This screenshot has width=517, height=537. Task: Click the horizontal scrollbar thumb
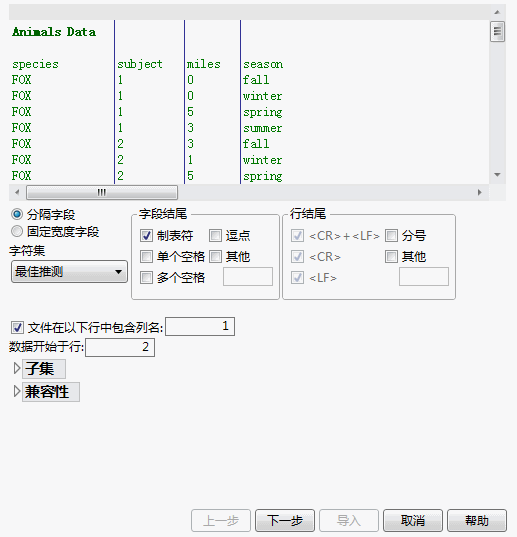tap(102, 192)
